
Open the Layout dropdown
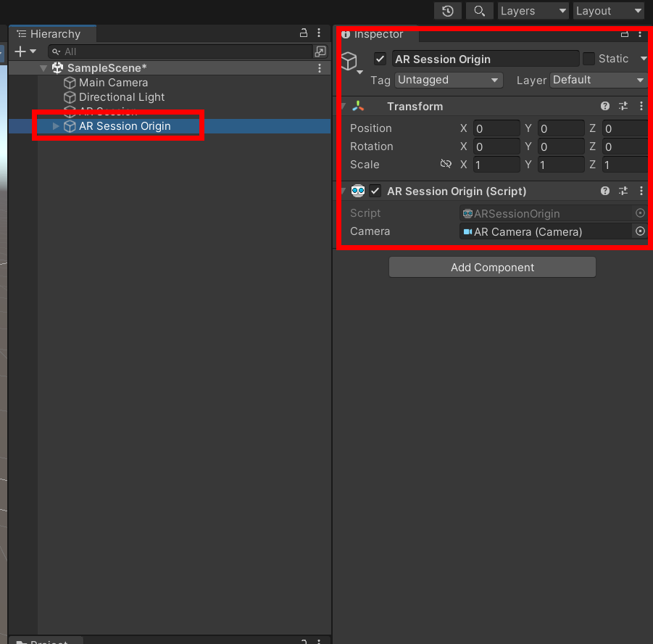coord(609,11)
